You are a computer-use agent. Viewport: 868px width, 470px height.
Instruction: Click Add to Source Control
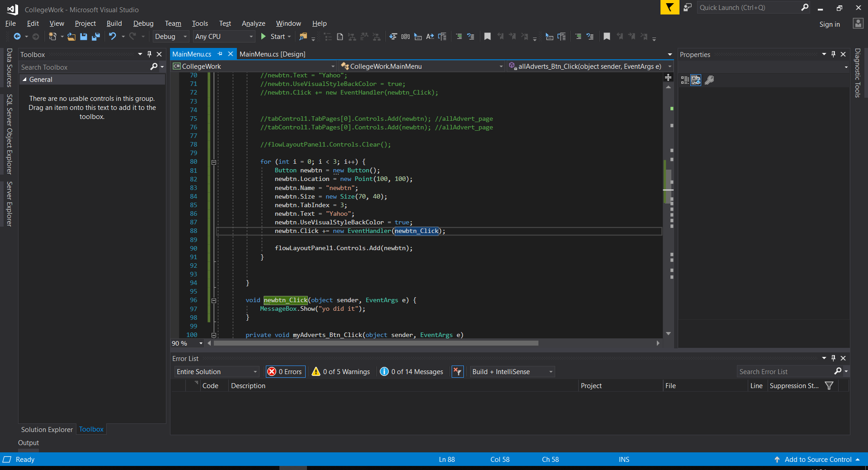click(x=817, y=460)
